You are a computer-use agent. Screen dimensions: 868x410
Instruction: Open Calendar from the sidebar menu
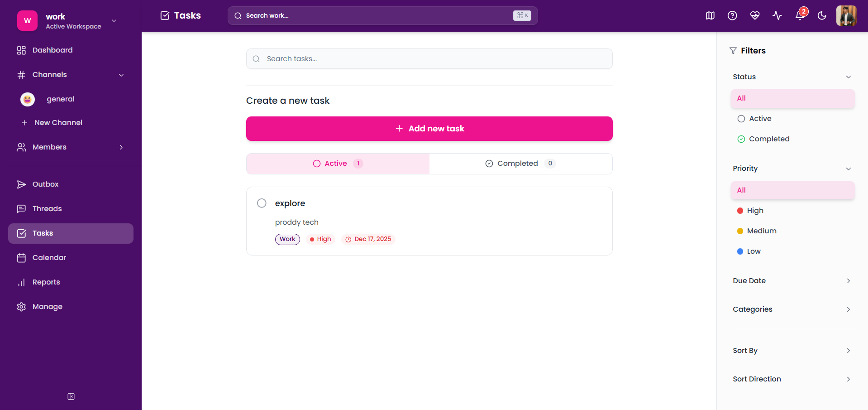[x=48, y=257]
